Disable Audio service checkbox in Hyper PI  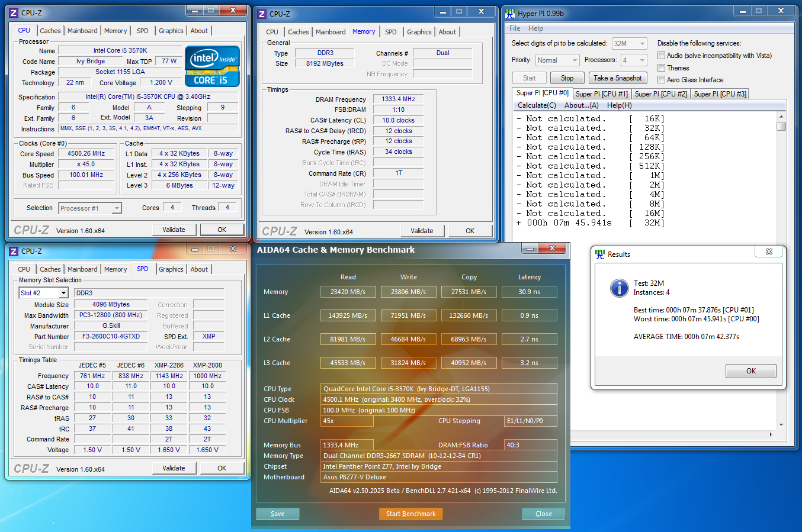(x=661, y=56)
